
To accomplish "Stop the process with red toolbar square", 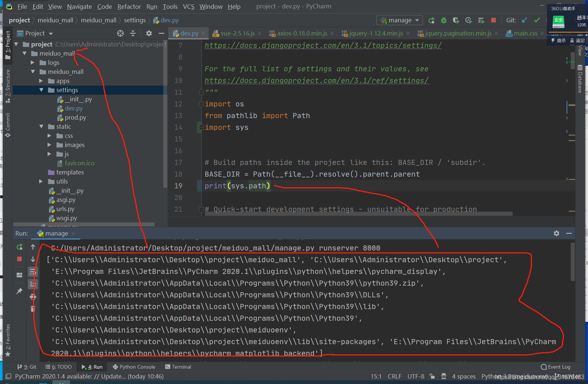I will click(494, 20).
